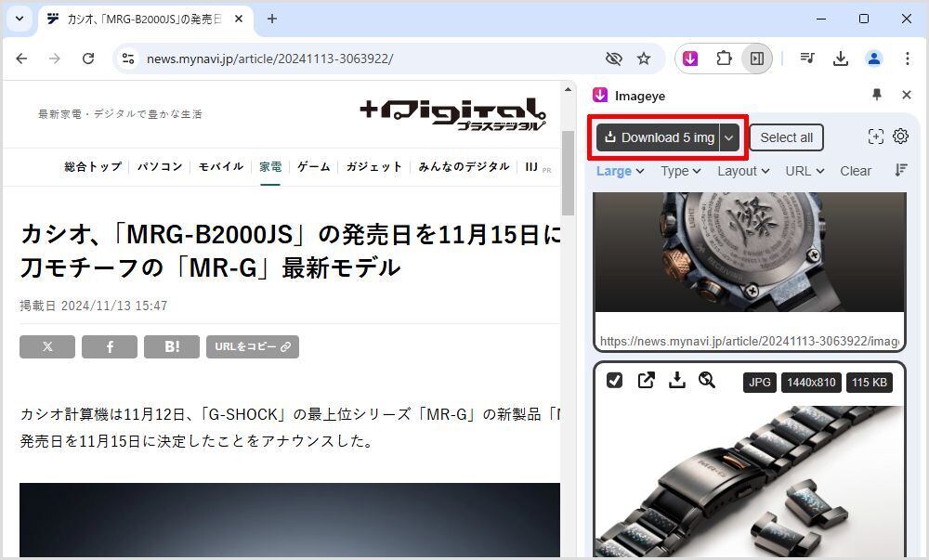Download the 1440x810 JPG image
The width and height of the screenshot is (929, 560).
tap(676, 380)
